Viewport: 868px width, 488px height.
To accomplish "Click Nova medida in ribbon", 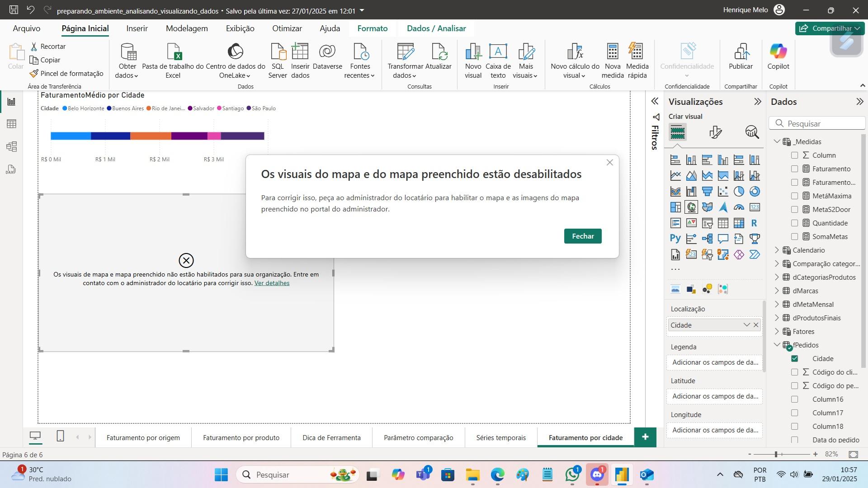I will [613, 61].
